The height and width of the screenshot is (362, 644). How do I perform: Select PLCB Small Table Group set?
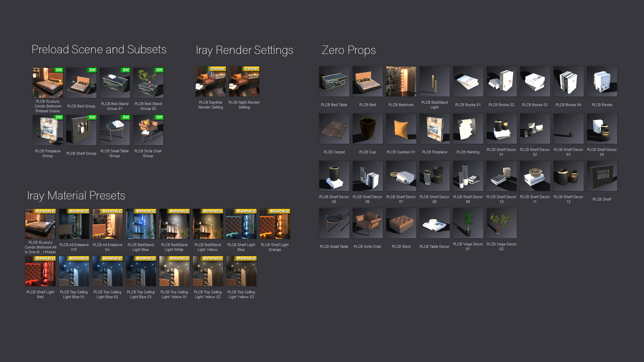(x=115, y=130)
